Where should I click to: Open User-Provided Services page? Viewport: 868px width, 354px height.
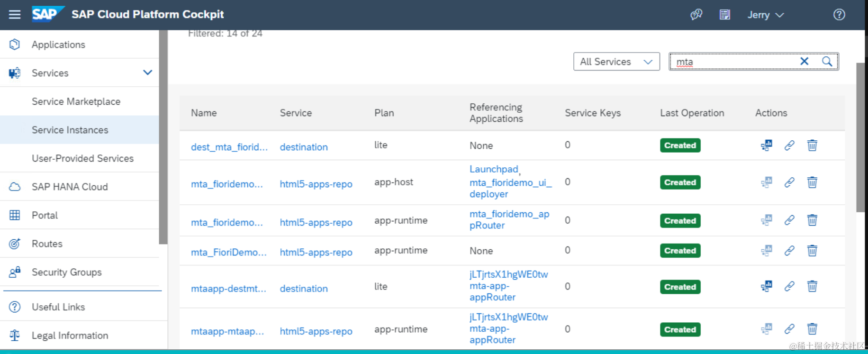coord(82,158)
